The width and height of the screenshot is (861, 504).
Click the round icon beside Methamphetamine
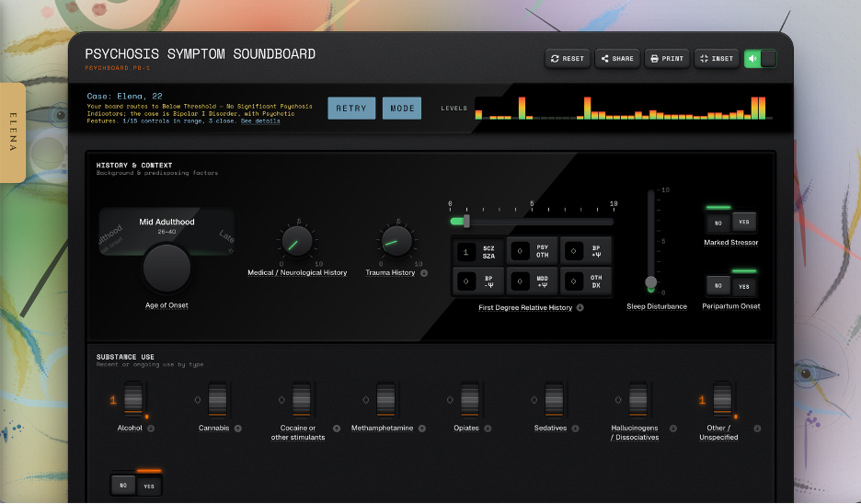click(x=422, y=429)
